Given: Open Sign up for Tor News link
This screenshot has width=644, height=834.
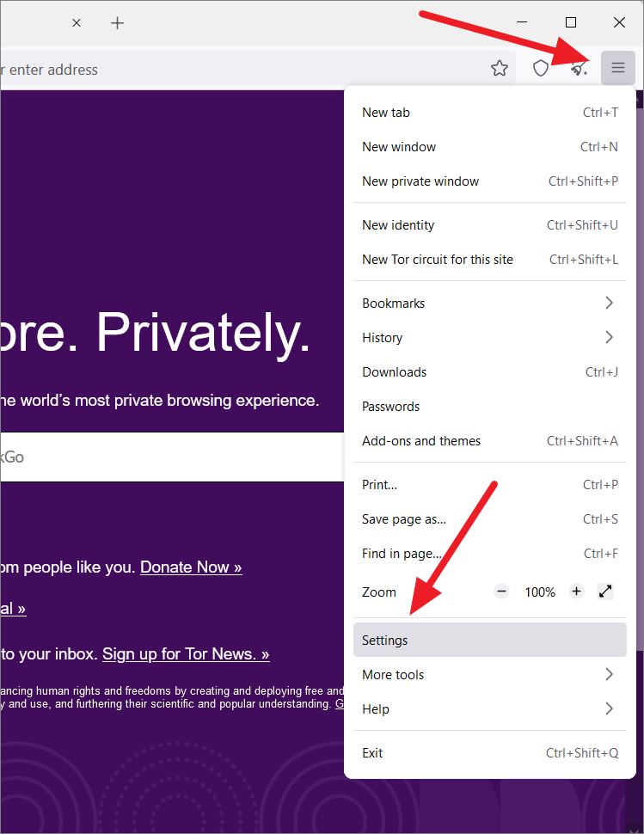Looking at the screenshot, I should coord(186,653).
